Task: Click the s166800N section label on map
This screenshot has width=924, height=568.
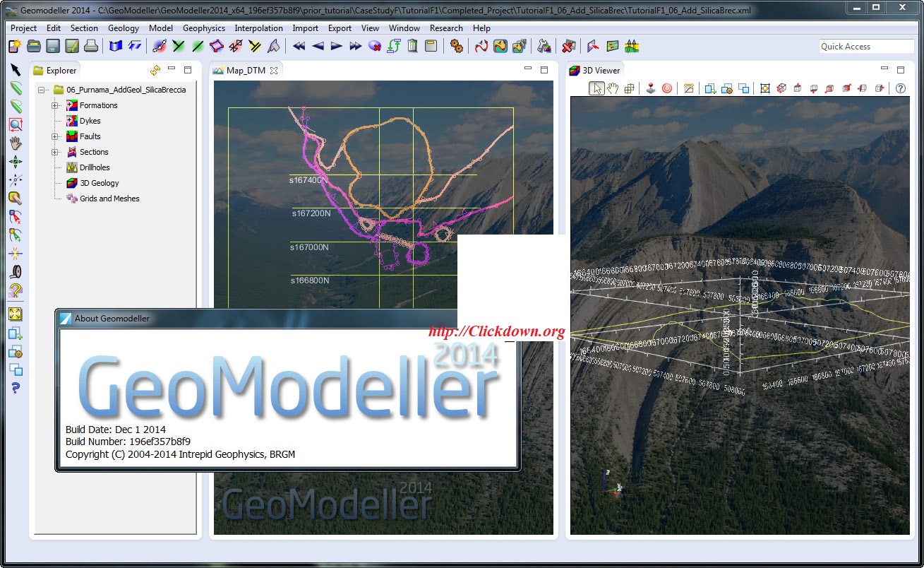Action: coord(310,280)
